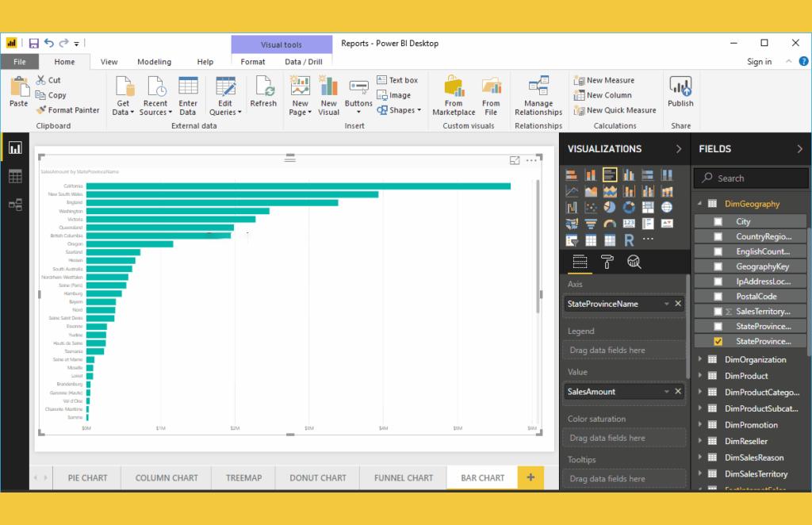Screen dimensions: 812x525
Task: Choose the donut chart visualization icon
Action: tap(629, 208)
